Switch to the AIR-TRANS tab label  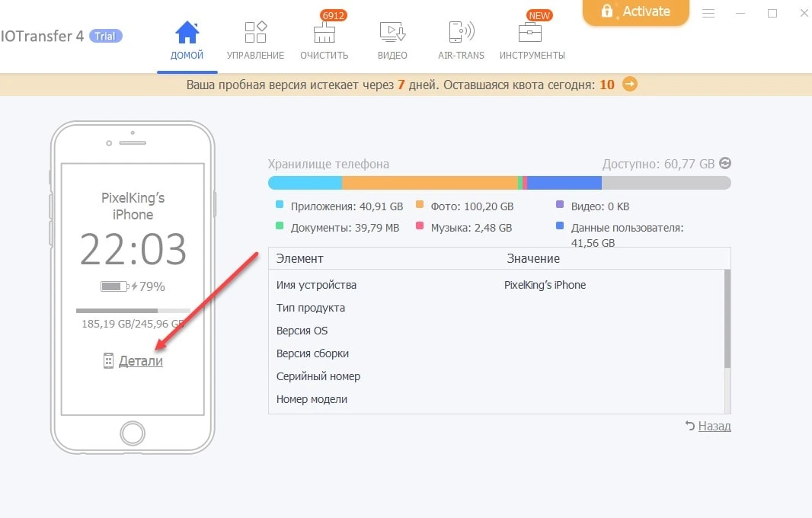tap(461, 55)
